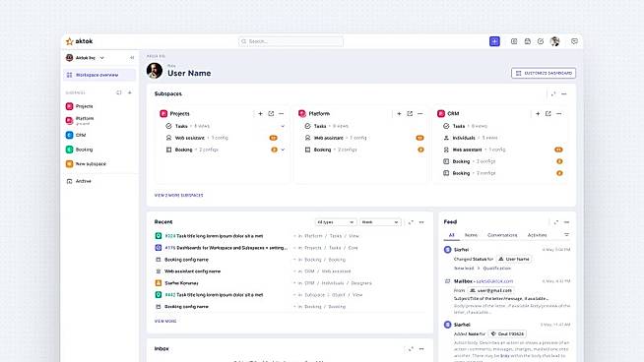Minimize the Subspaces widget

point(564,94)
